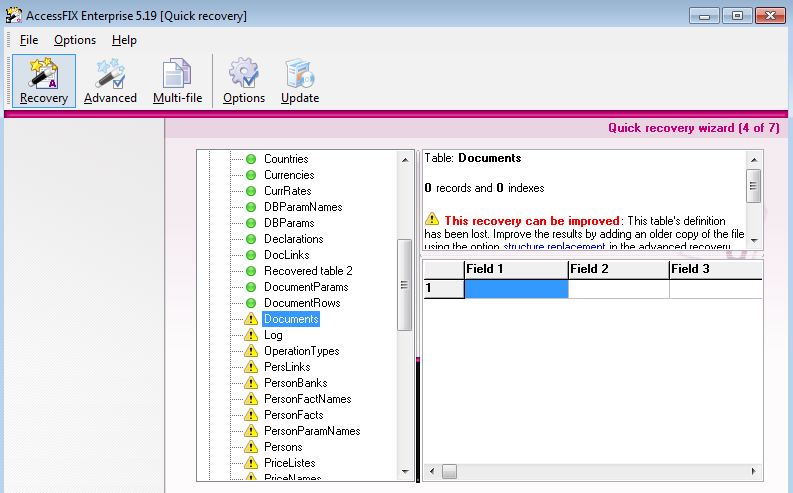Select the DocumentRows table
This screenshot has width=793, height=493.
pos(302,303)
